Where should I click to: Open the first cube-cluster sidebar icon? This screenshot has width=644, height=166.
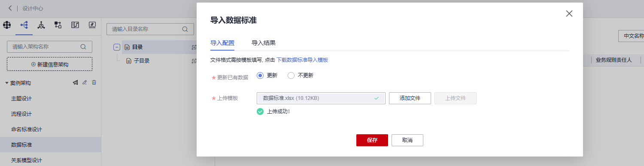6,25
